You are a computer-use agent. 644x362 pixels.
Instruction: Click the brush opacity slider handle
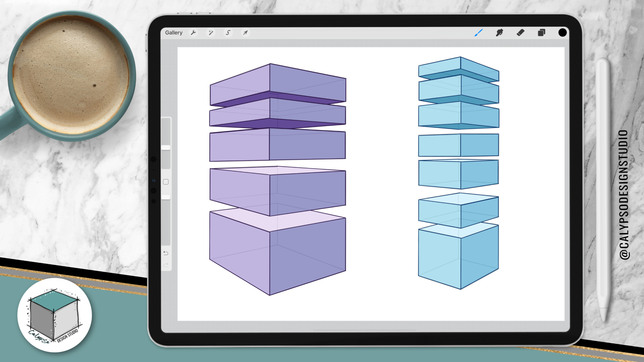coord(166,197)
